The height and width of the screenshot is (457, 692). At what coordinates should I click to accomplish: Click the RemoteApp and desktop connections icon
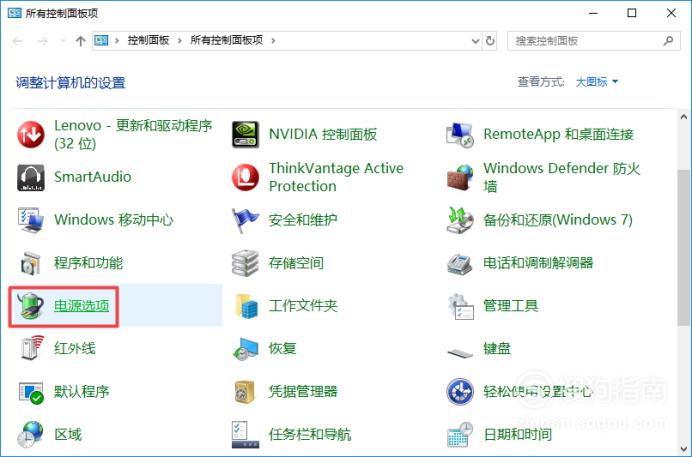pos(460,135)
